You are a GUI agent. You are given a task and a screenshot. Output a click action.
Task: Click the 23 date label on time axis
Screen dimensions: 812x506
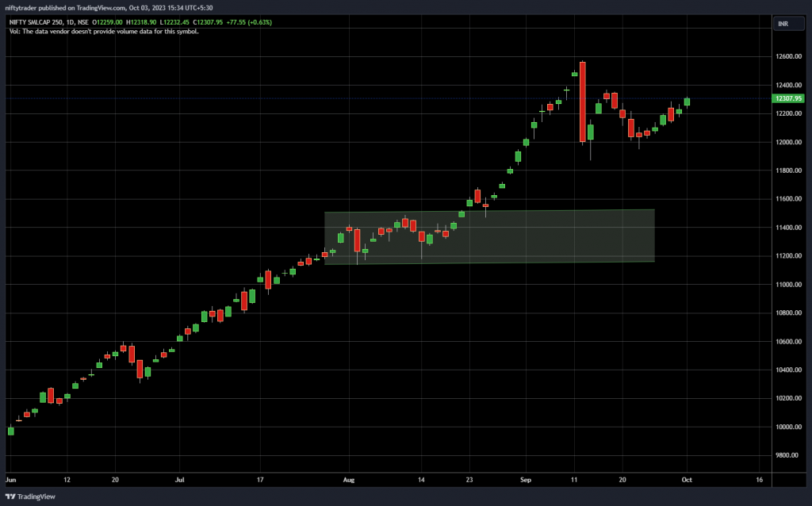469,480
